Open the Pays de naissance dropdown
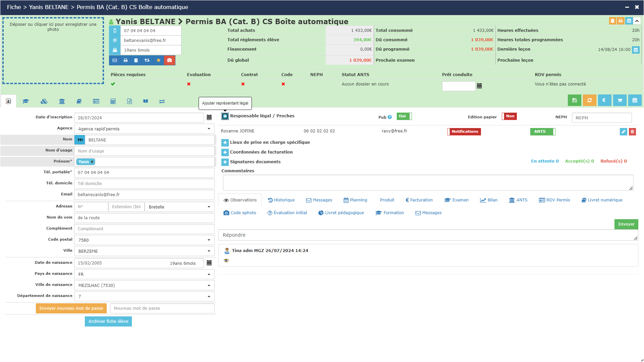 pos(144,274)
